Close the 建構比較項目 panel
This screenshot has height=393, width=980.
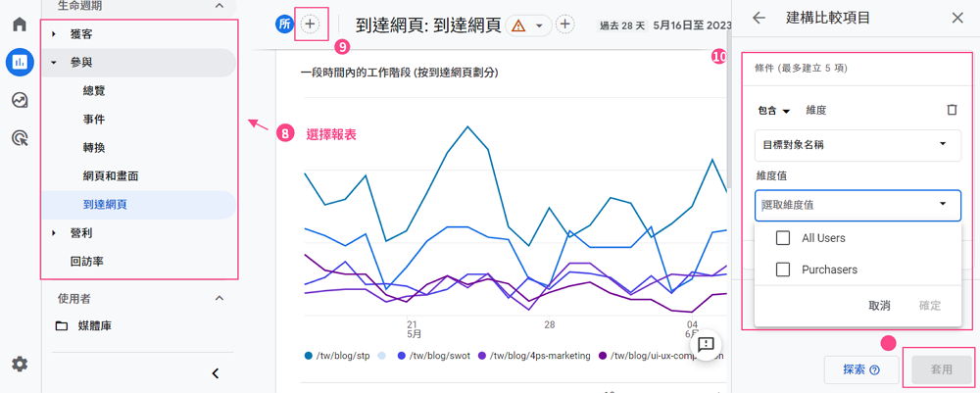pyautogui.click(x=957, y=18)
